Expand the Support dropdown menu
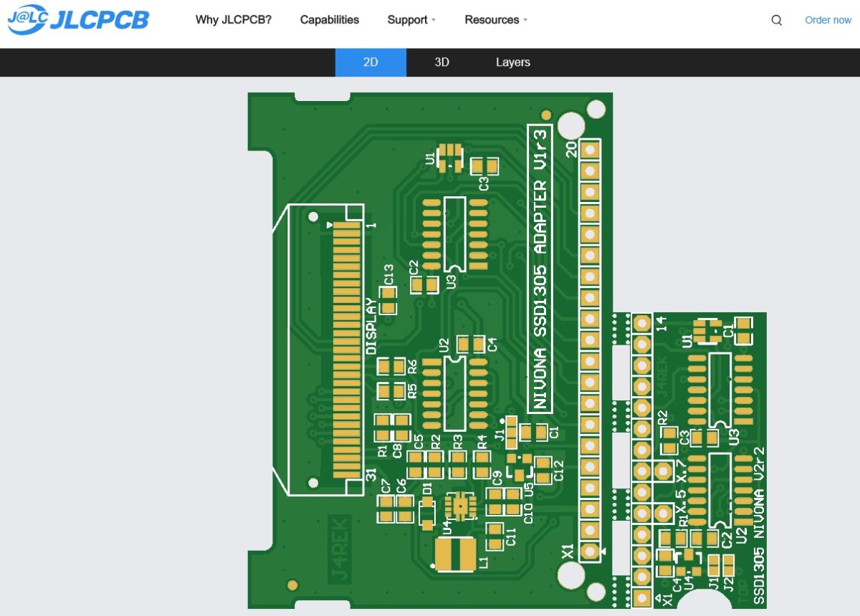 [411, 20]
